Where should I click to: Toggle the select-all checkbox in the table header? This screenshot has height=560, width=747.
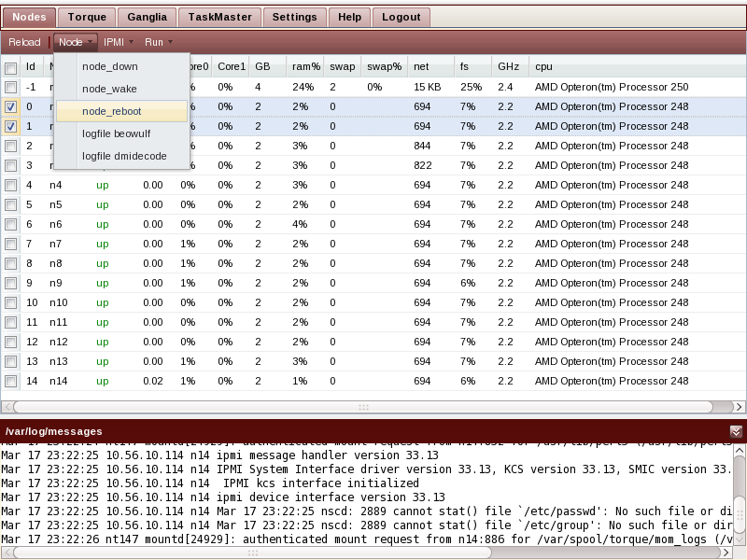pyautogui.click(x=10, y=67)
